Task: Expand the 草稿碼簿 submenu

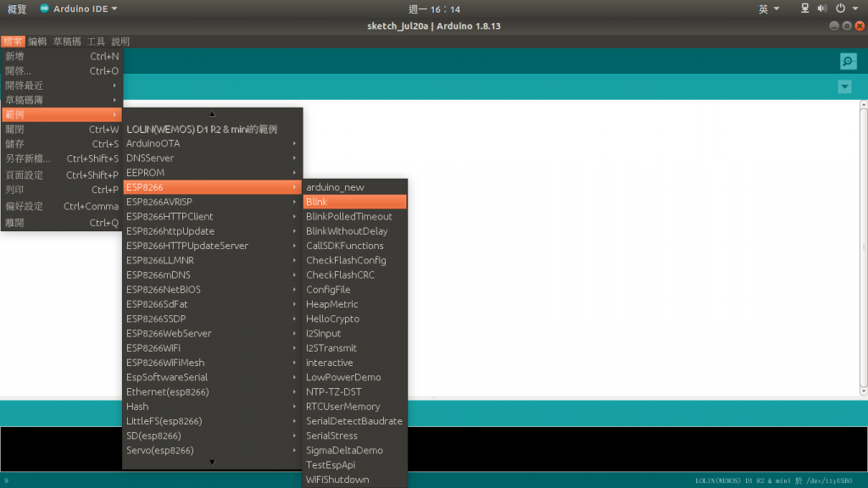Action: [61, 100]
